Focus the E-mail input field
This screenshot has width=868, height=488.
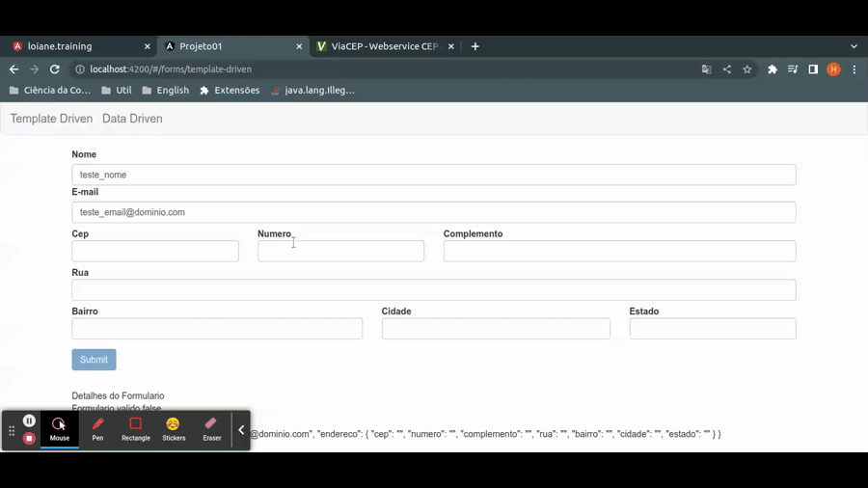434,212
